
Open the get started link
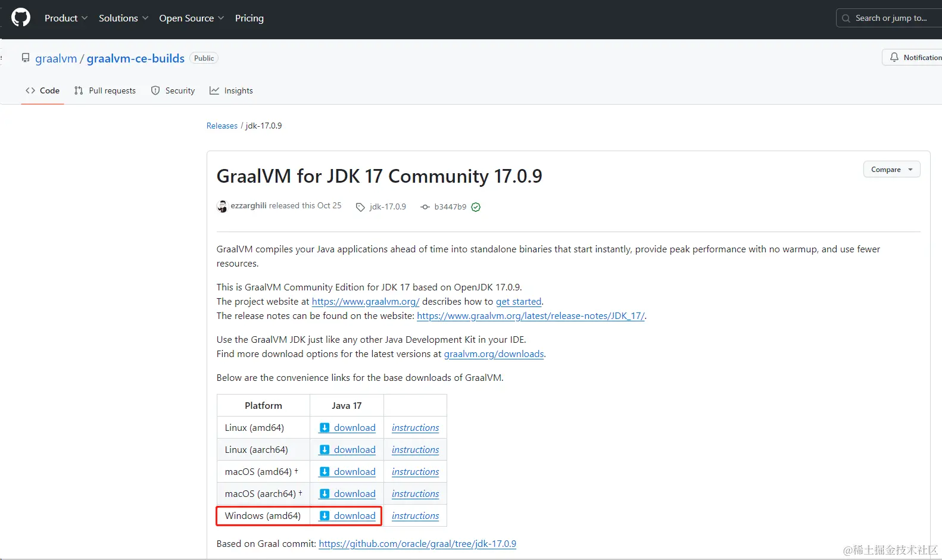pos(519,302)
